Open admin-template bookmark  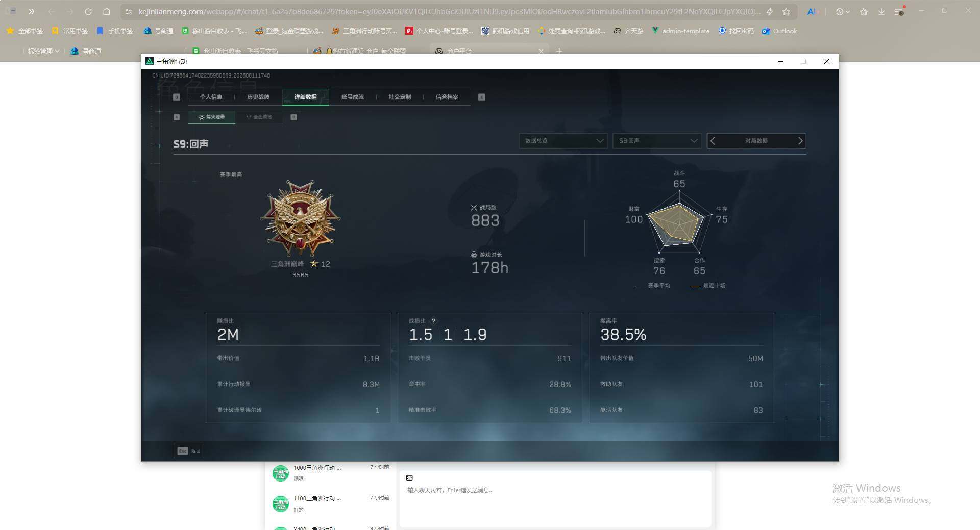(680, 31)
